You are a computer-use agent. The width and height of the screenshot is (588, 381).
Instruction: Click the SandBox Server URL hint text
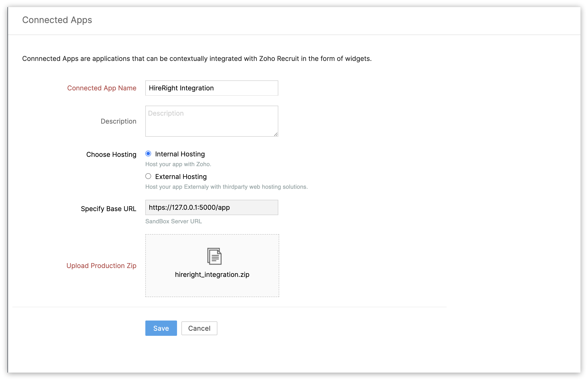click(173, 221)
